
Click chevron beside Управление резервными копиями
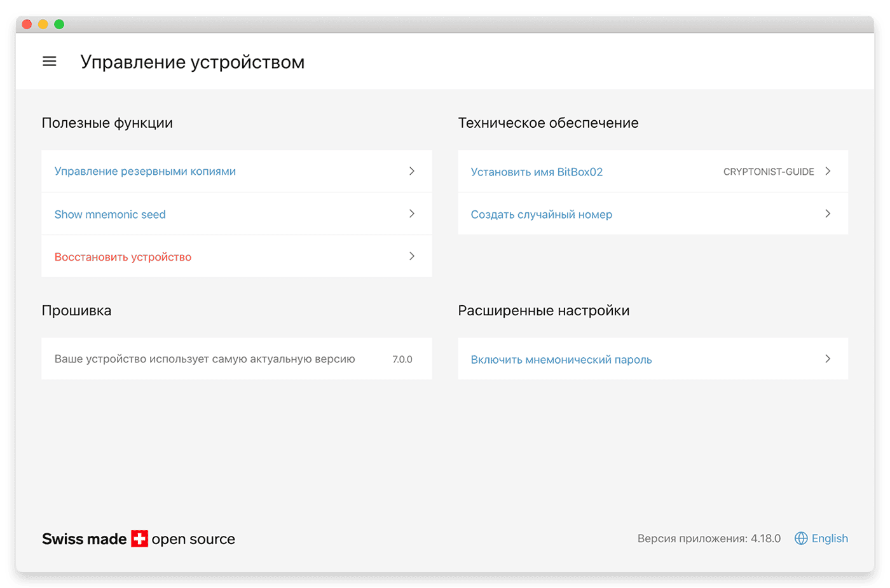point(412,171)
